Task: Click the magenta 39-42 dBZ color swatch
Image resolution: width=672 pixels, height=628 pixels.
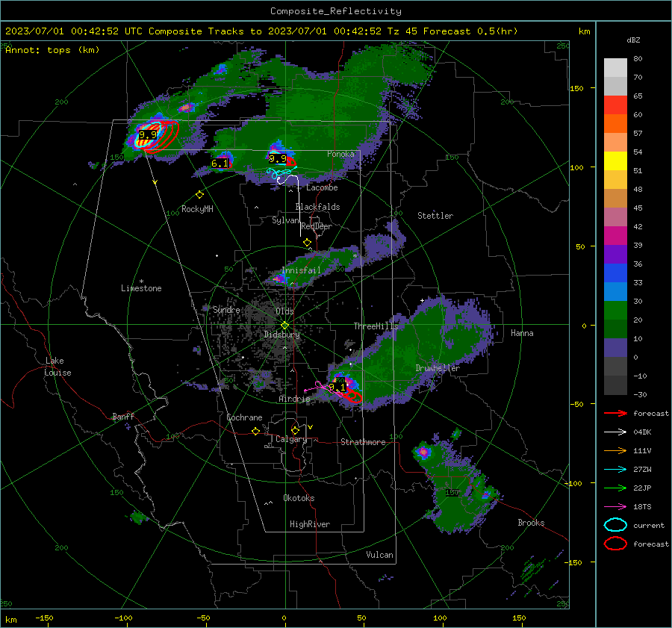Action: [615, 236]
